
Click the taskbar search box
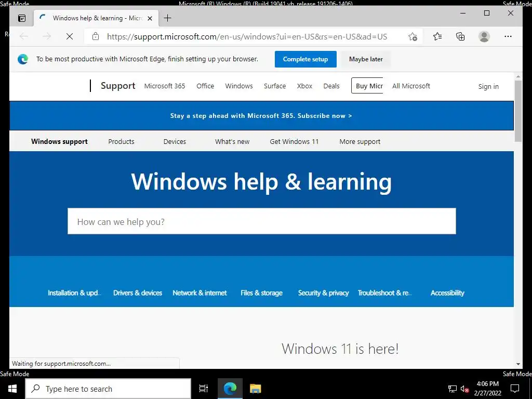pos(108,389)
